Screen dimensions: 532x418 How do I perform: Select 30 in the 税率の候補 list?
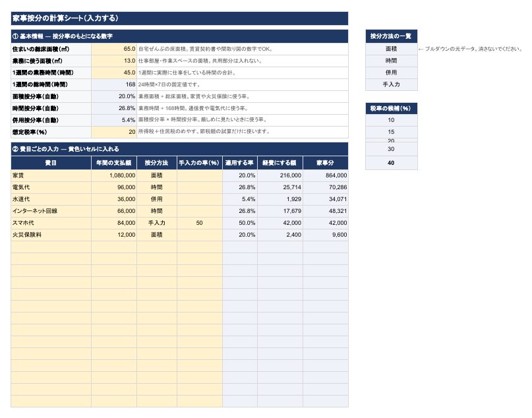coord(391,149)
